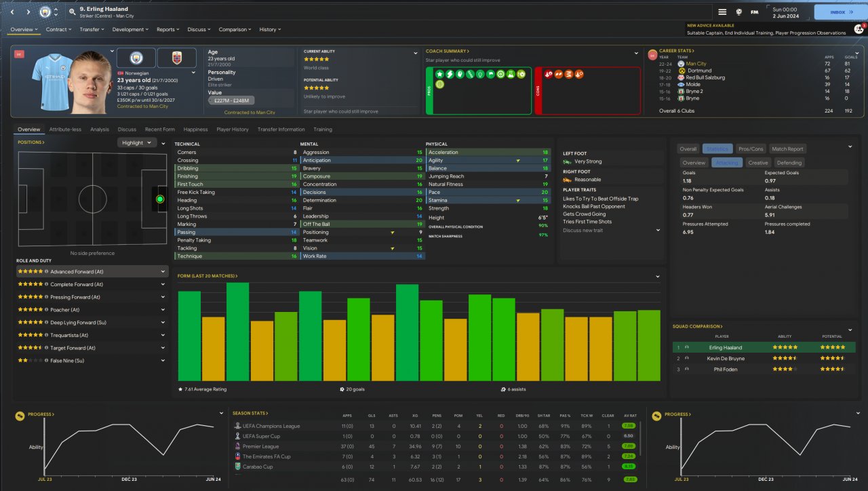Click the UEFA Champions League competition icon
This screenshot has height=491, width=868.
coord(237,426)
